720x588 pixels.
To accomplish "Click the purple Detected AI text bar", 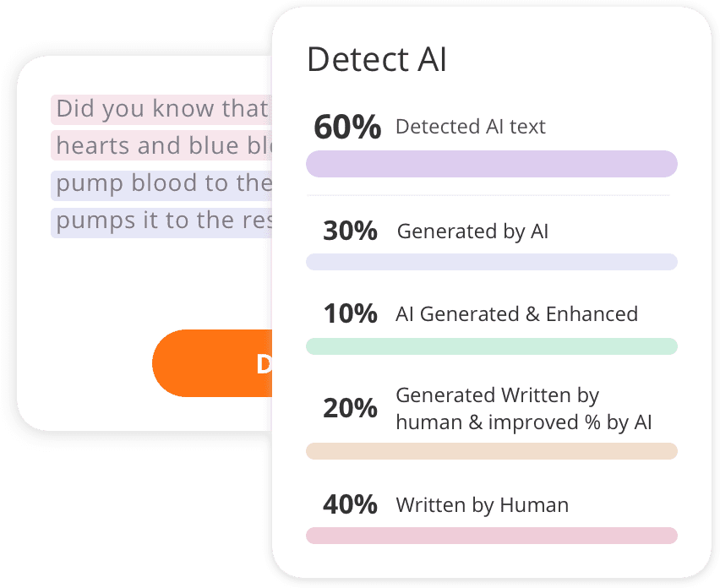I will 492,164.
